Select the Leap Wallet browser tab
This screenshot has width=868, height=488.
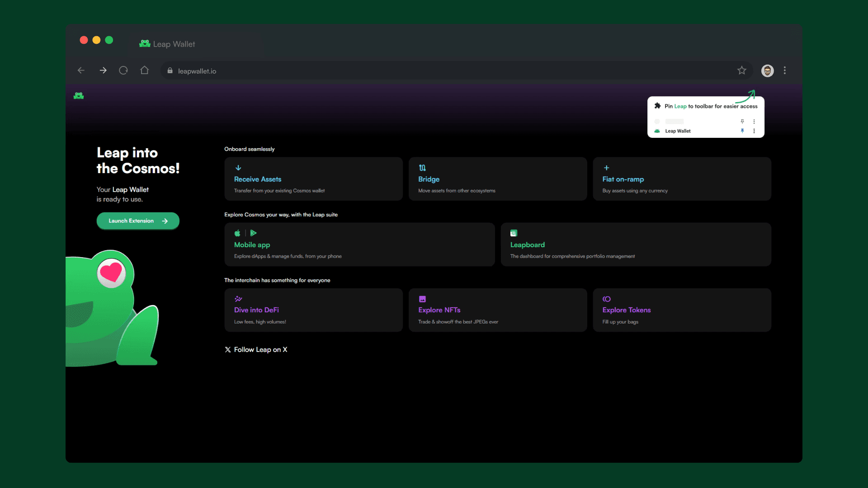click(x=167, y=44)
